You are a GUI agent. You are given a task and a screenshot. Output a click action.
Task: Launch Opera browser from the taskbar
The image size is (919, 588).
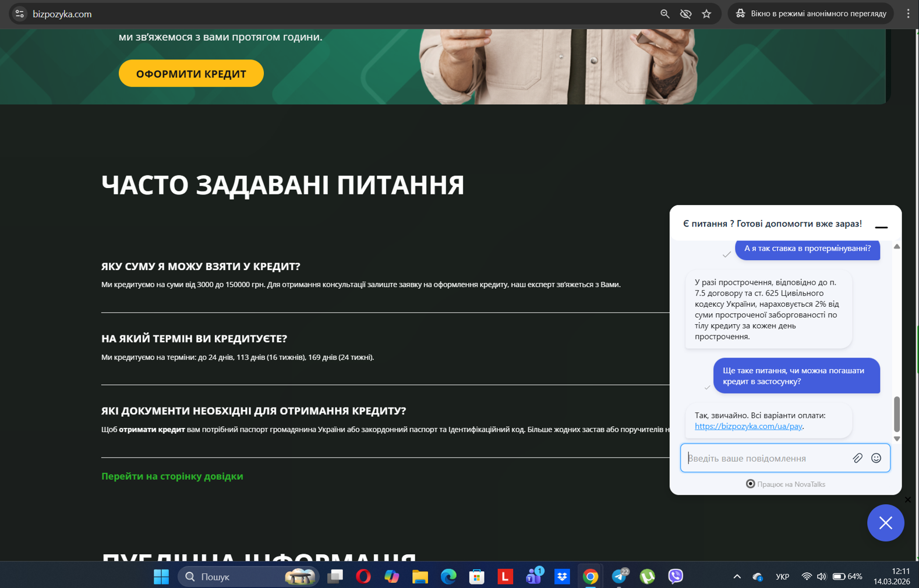(363, 576)
